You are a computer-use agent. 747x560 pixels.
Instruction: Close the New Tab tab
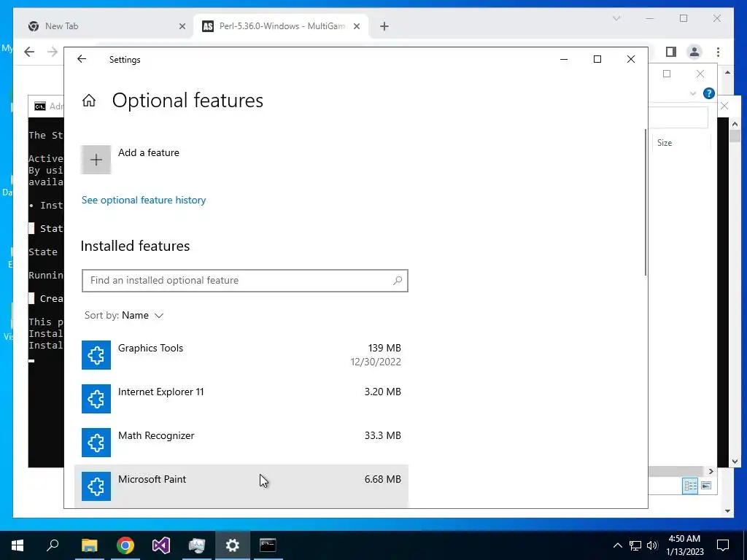click(182, 27)
